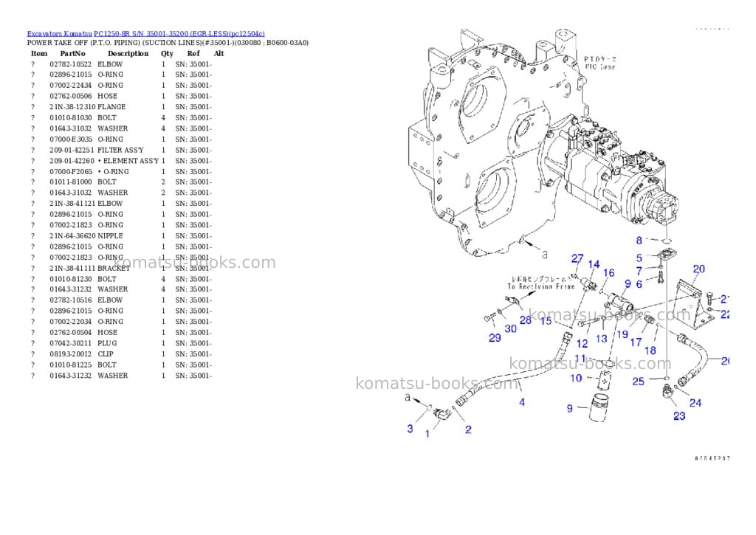Click the Alt column header
756x535 pixels.
click(x=219, y=53)
